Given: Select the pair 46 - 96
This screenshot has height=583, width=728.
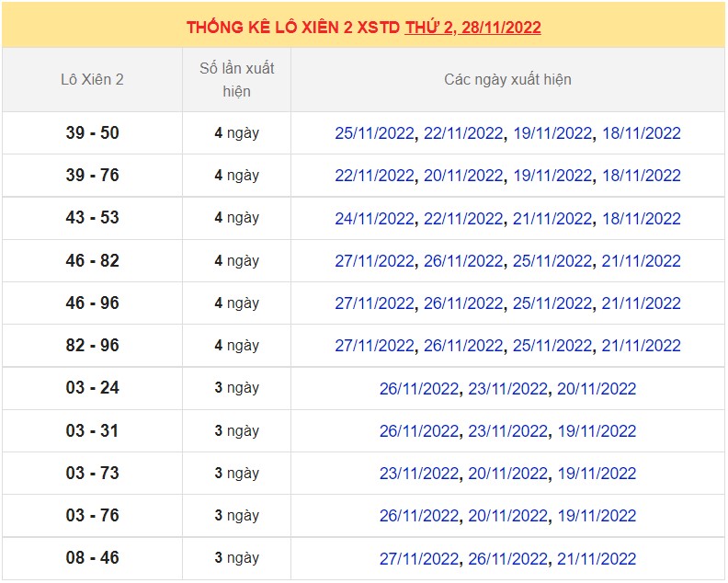Looking at the screenshot, I should [93, 303].
